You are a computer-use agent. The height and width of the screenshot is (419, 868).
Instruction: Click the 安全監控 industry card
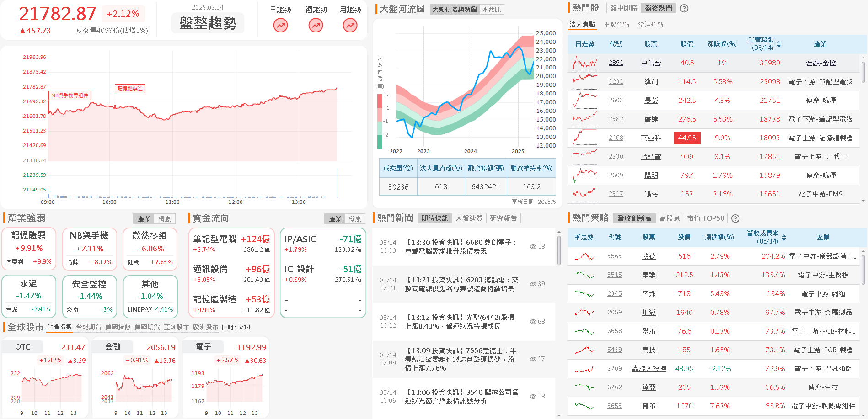(89, 297)
